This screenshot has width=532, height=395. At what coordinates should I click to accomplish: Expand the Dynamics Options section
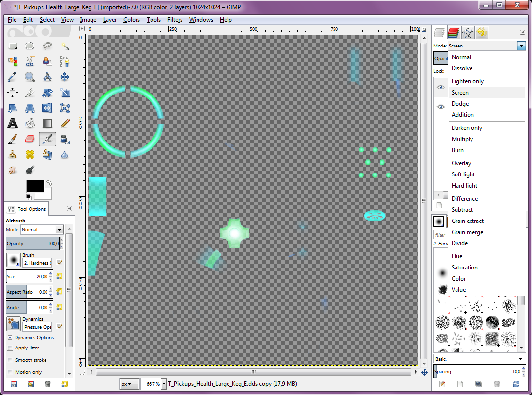(x=10, y=338)
